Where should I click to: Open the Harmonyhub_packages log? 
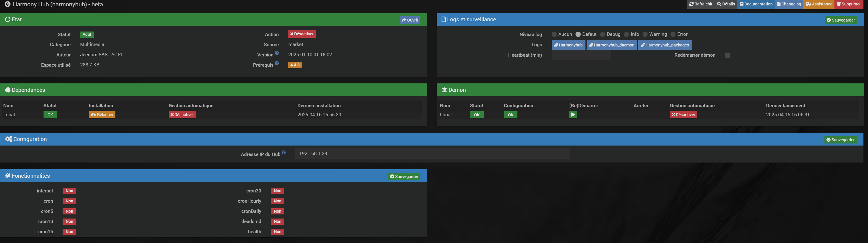point(665,45)
